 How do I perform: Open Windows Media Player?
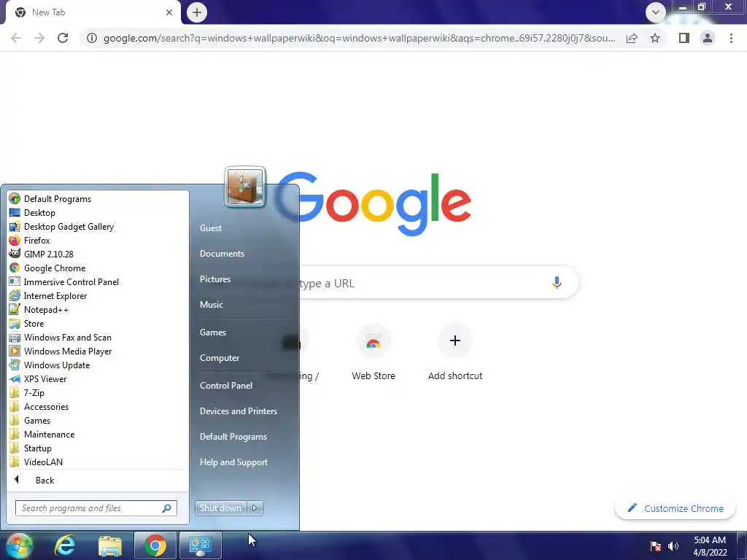[68, 351]
